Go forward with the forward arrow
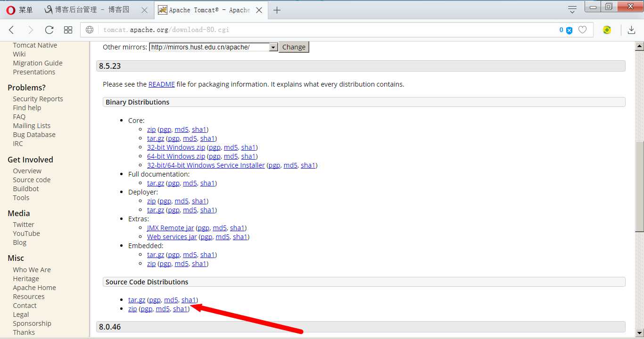This screenshot has width=644, height=339. 31,30
